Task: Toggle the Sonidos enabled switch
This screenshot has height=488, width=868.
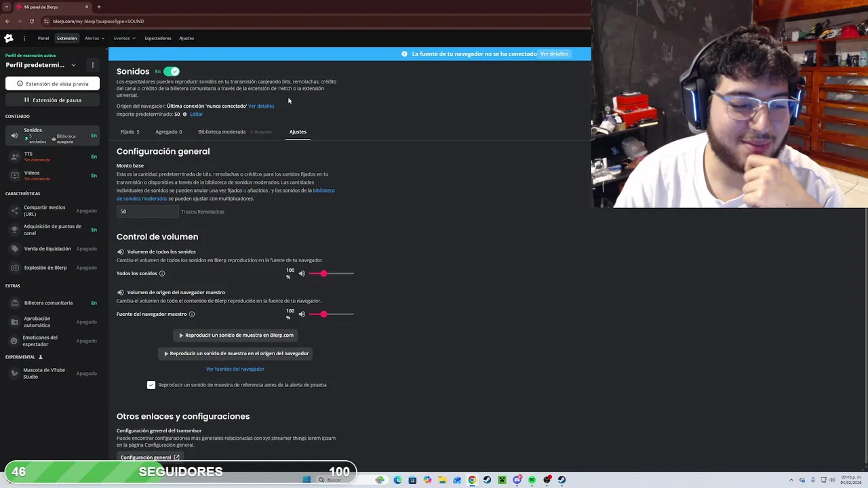Action: [171, 71]
